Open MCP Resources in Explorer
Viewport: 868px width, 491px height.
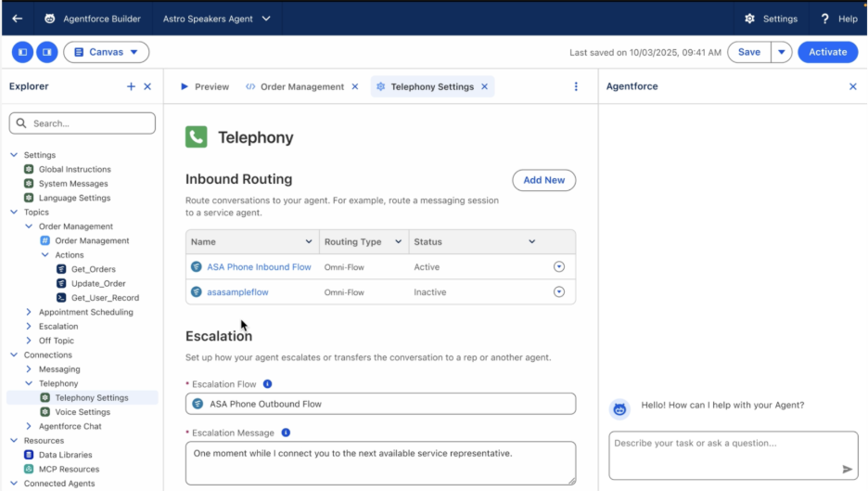click(68, 469)
